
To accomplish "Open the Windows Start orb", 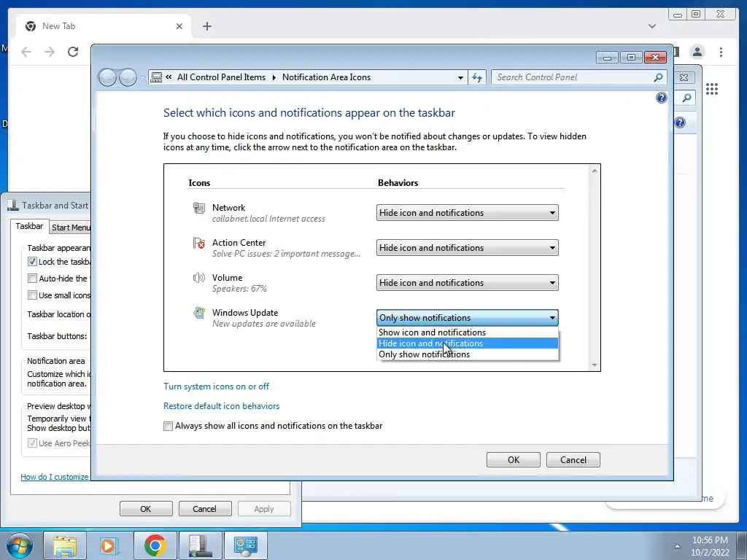I will pos(20,545).
